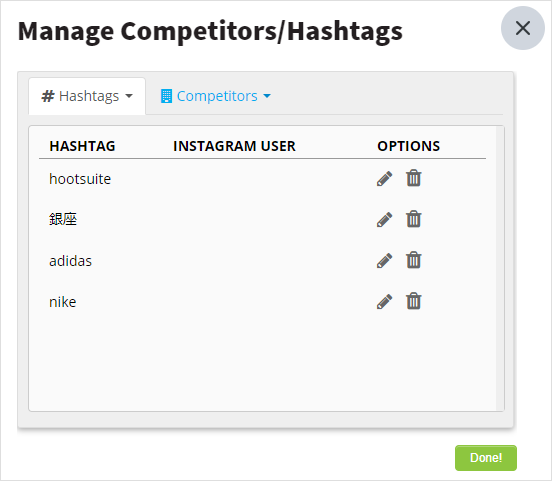The image size is (552, 481).
Task: Switch to the Competitors tab
Action: 216,96
